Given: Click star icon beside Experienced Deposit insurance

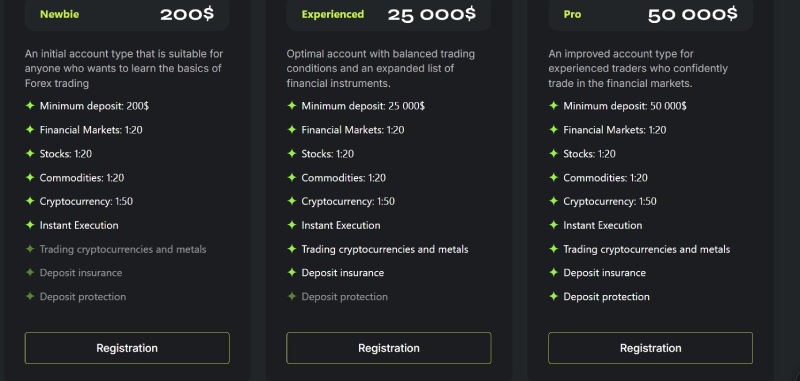Looking at the screenshot, I should [292, 273].
